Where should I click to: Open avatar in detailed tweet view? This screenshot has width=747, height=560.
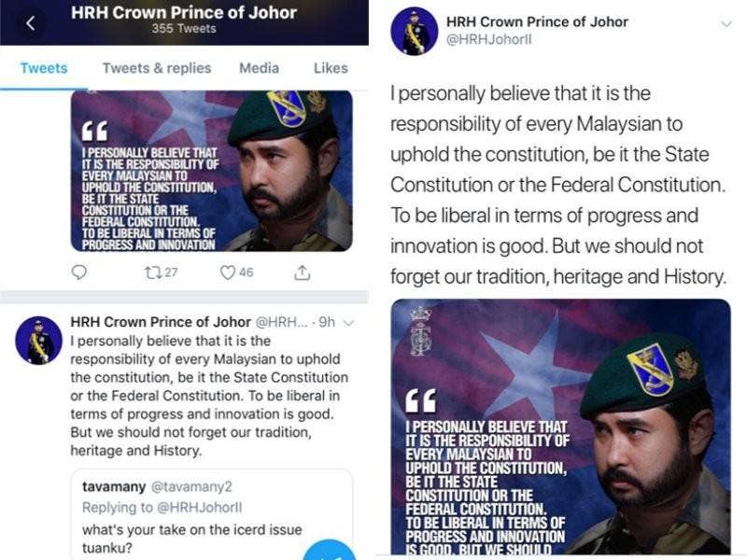pos(414,32)
